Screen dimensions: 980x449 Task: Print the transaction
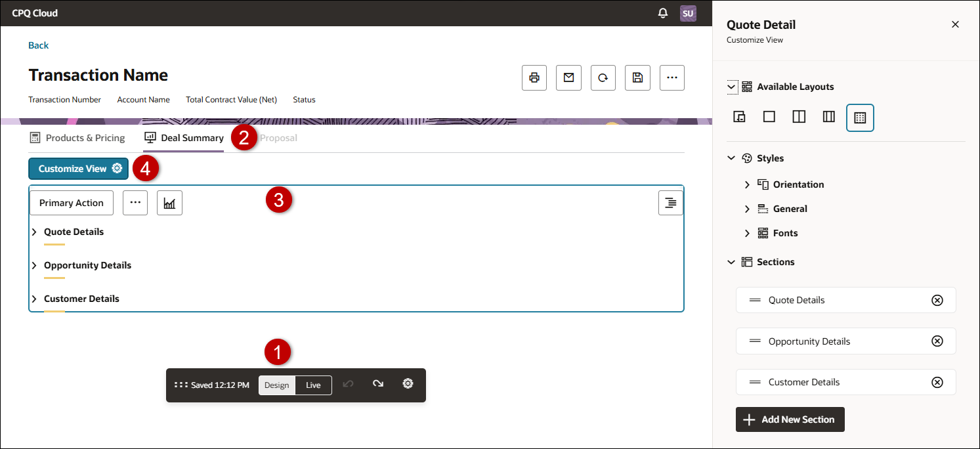[534, 77]
